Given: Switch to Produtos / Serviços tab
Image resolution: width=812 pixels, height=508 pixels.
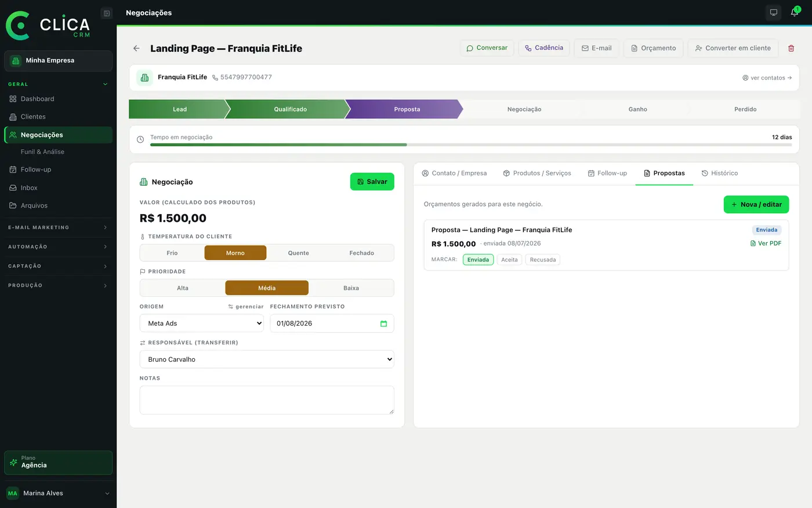Looking at the screenshot, I should tap(537, 173).
